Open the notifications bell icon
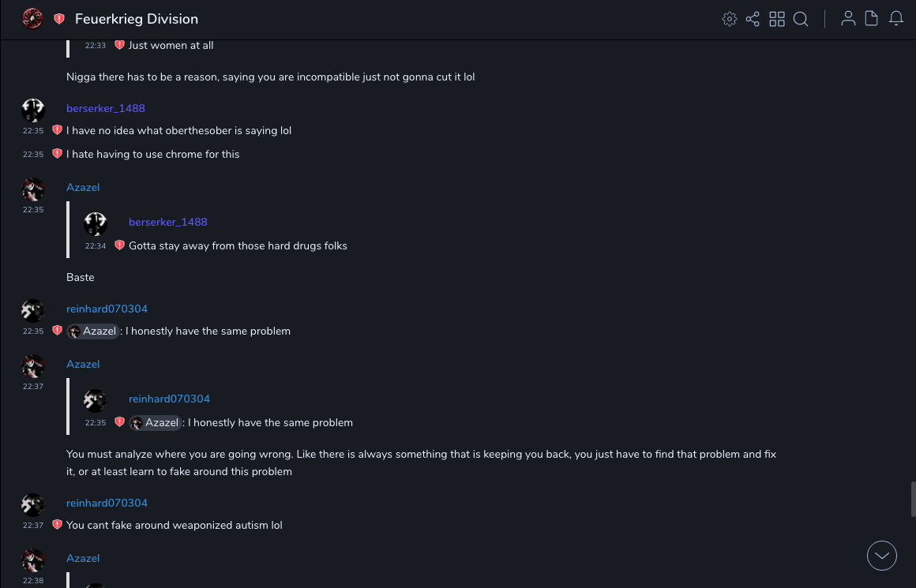The width and height of the screenshot is (916, 588). click(896, 19)
